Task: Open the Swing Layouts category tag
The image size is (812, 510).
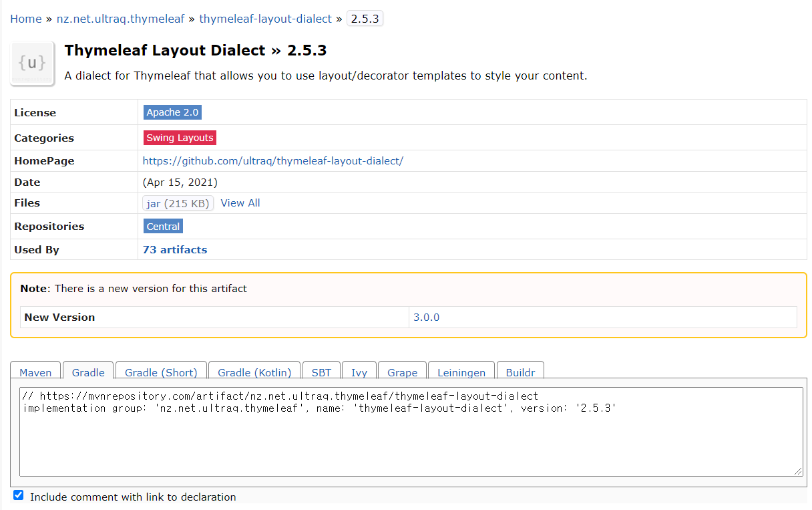Action: (180, 138)
